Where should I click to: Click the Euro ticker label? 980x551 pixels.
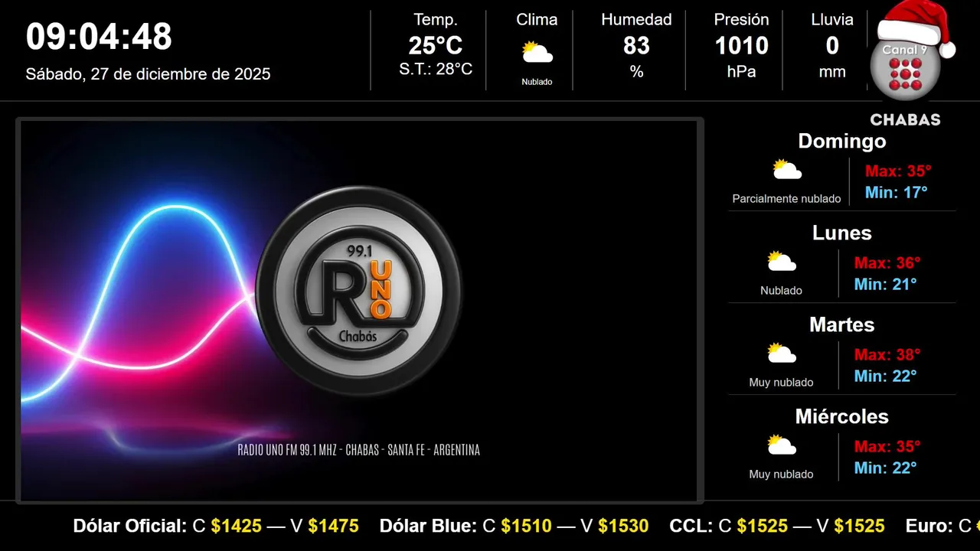[929, 526]
